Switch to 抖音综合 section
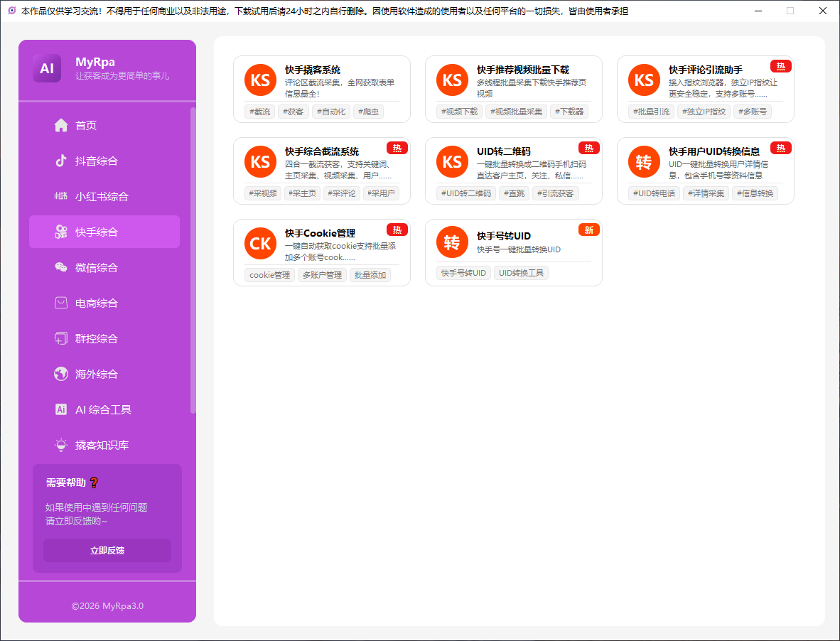This screenshot has width=840, height=641. point(104,161)
